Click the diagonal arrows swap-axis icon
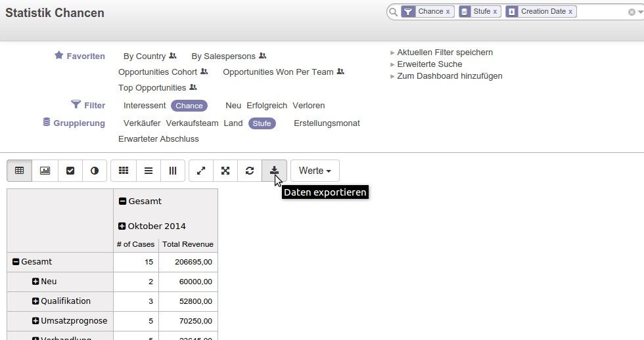The image size is (644, 340). [201, 171]
